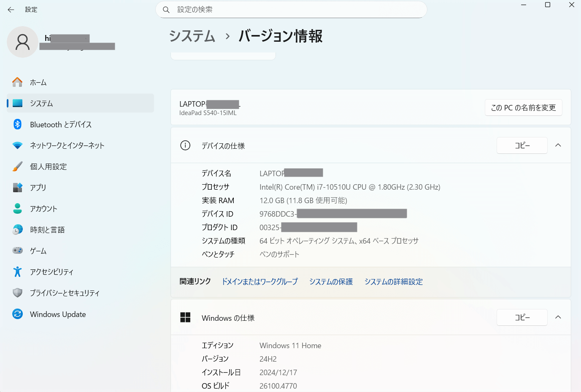Click the ホーム house icon

tap(17, 82)
